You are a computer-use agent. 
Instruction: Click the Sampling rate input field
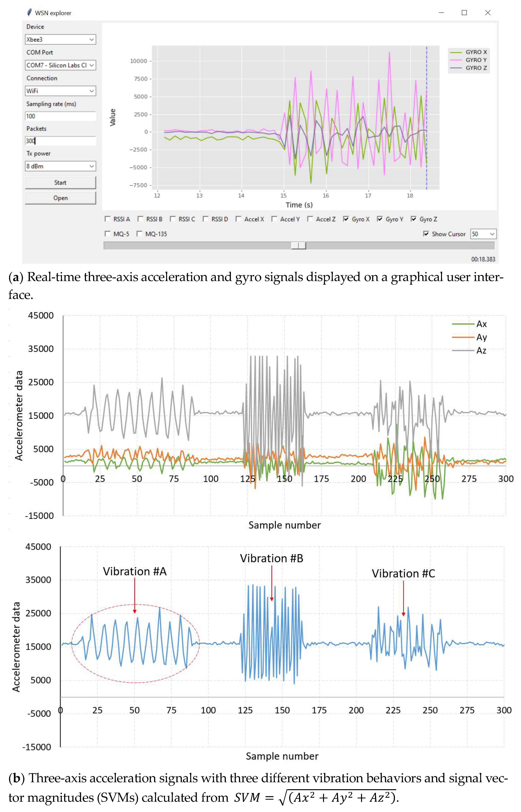coord(60,116)
